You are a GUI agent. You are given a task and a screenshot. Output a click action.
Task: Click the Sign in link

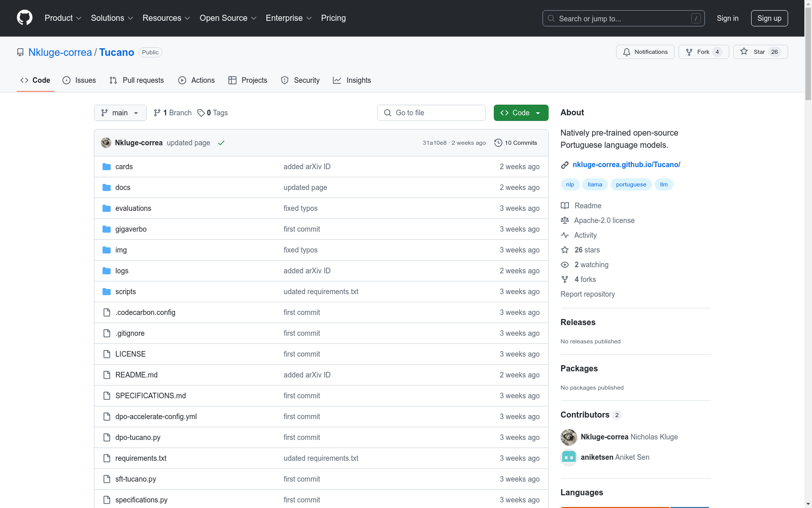click(728, 18)
